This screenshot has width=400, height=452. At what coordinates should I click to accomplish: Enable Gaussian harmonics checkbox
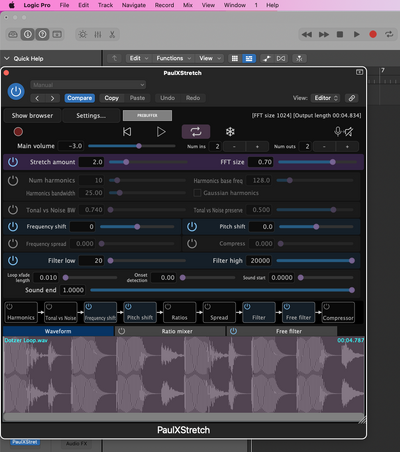(197, 193)
